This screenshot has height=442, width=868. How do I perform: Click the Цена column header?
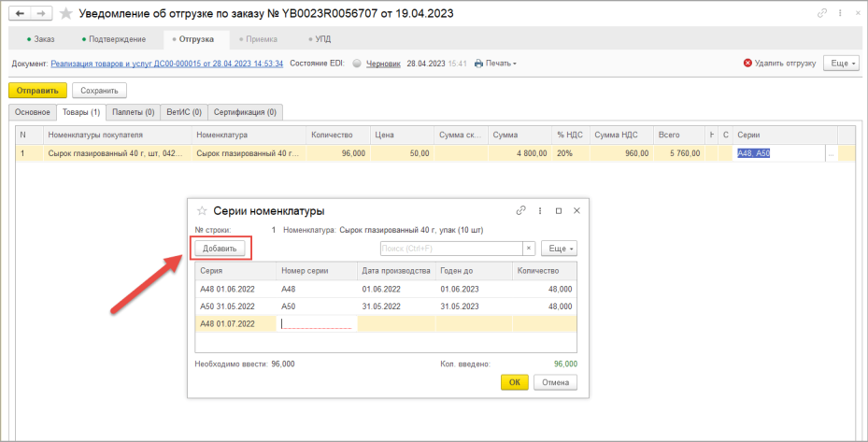tap(403, 135)
